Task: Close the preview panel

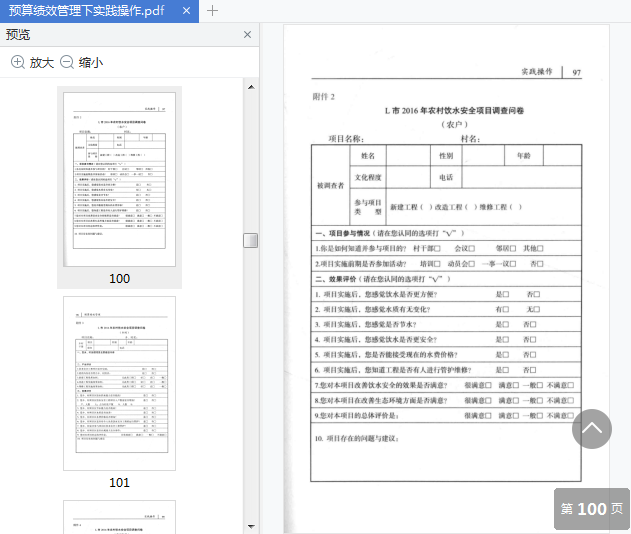Action: pyautogui.click(x=247, y=35)
